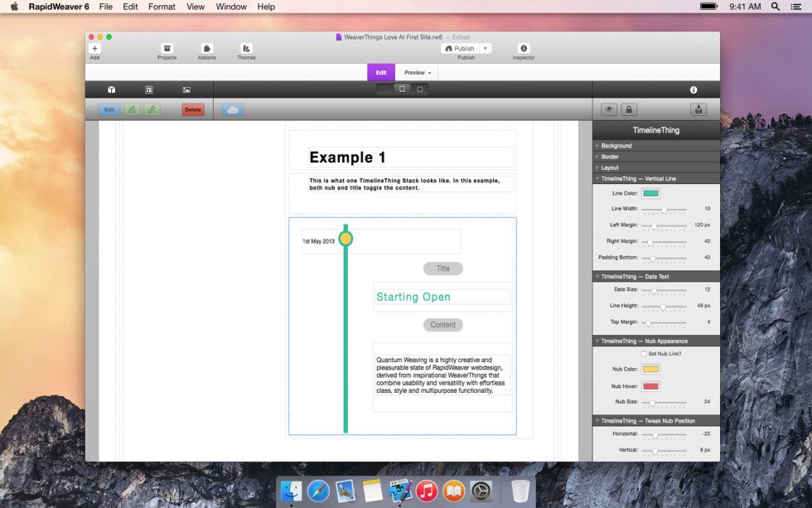
Task: Click the blue cloud icon button
Action: point(233,109)
